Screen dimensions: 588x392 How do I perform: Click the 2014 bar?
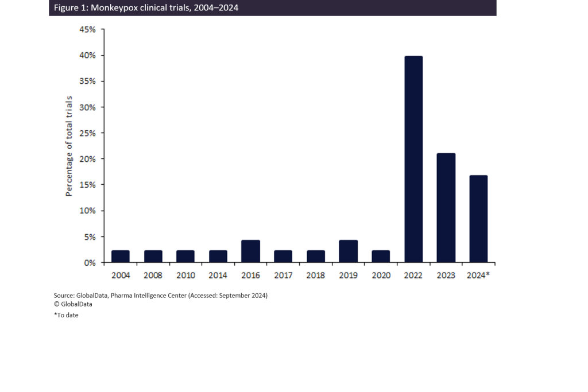click(x=218, y=257)
